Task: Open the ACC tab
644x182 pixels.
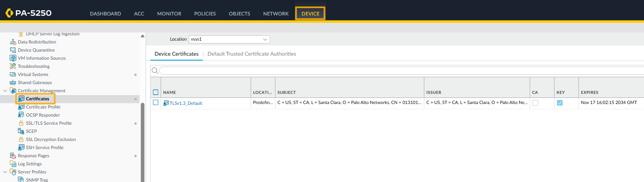Action: (139, 13)
